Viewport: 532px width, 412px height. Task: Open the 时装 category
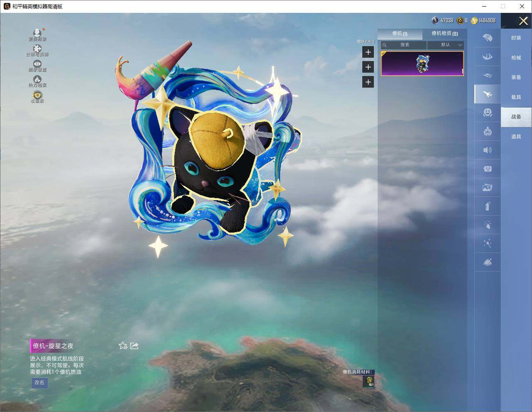(516, 38)
